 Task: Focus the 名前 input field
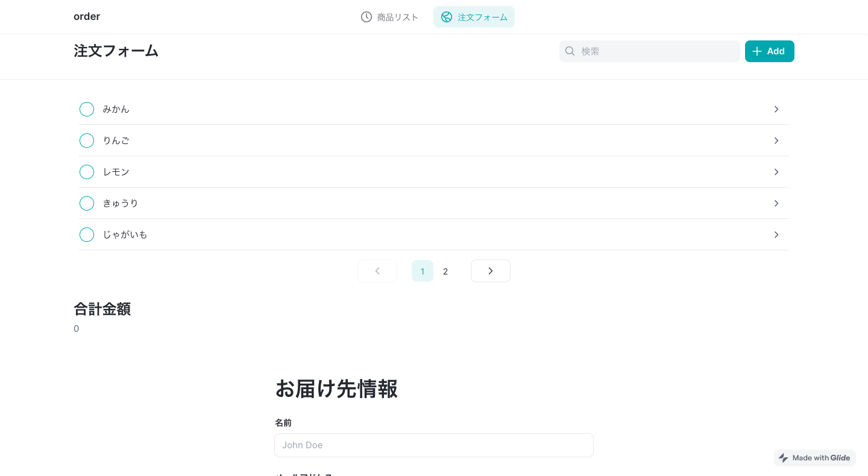[x=433, y=445]
